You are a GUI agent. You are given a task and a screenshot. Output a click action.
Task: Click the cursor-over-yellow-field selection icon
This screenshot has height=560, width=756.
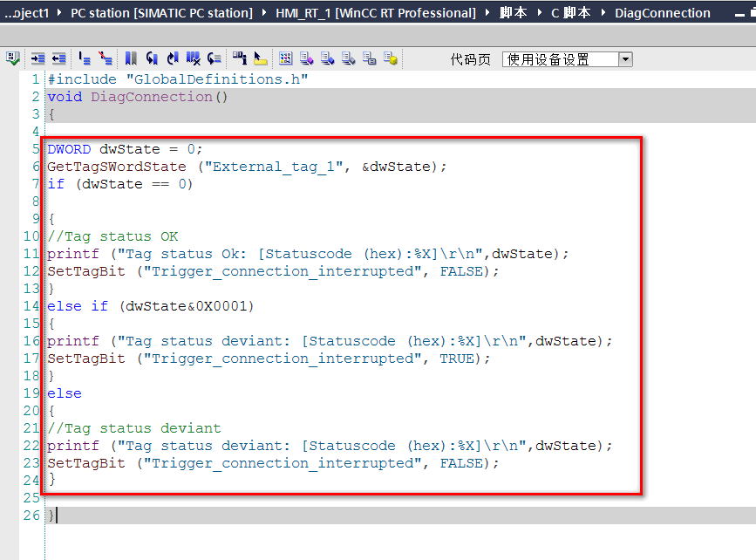[261, 58]
